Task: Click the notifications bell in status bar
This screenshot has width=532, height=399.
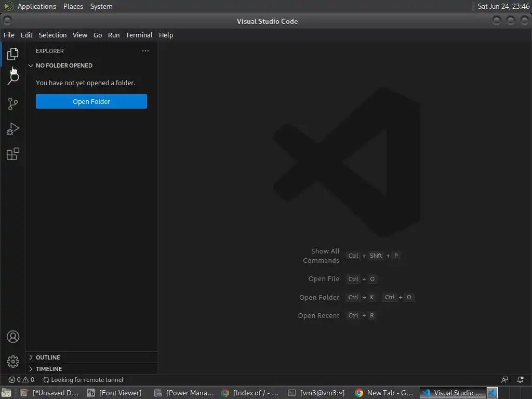Action: pyautogui.click(x=520, y=380)
